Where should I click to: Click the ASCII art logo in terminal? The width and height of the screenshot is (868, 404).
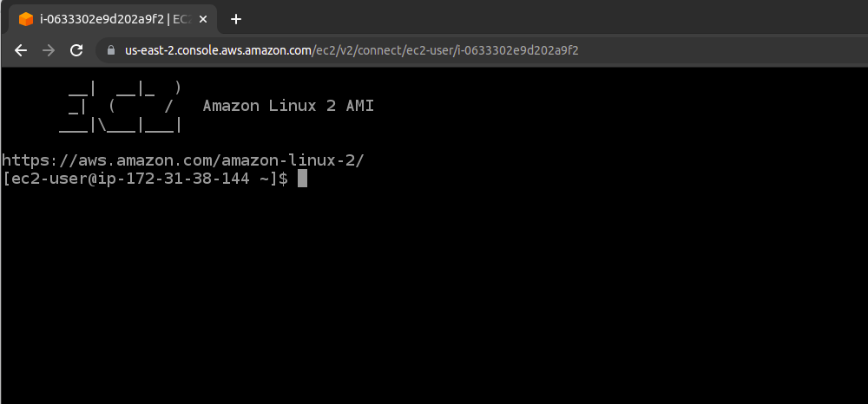click(122, 106)
